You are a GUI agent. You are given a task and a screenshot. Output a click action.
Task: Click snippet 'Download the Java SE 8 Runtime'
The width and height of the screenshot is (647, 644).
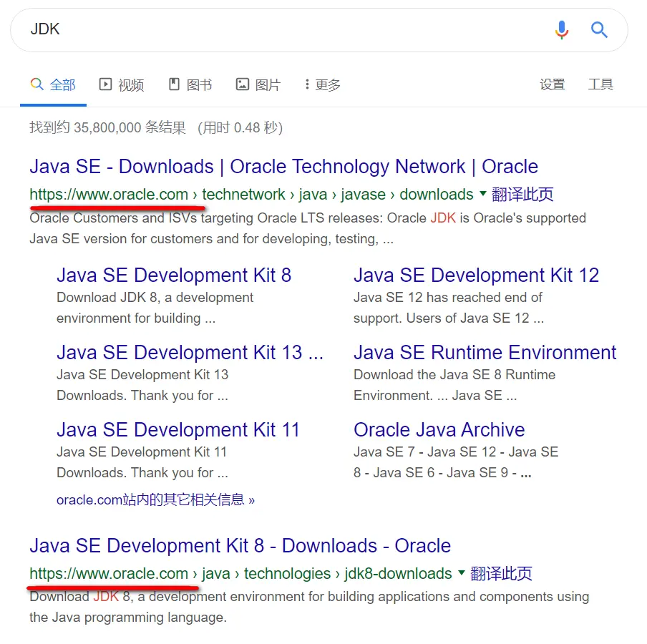[x=454, y=375]
